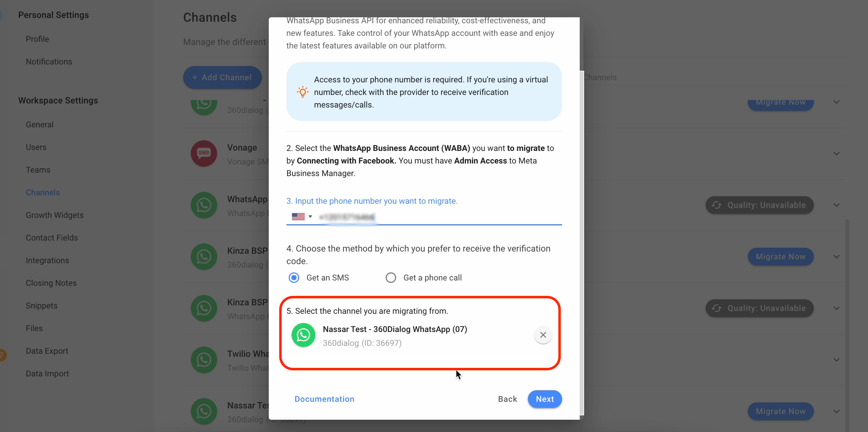Image resolution: width=868 pixels, height=432 pixels.
Task: Choose Get a phone call option
Action: point(391,278)
